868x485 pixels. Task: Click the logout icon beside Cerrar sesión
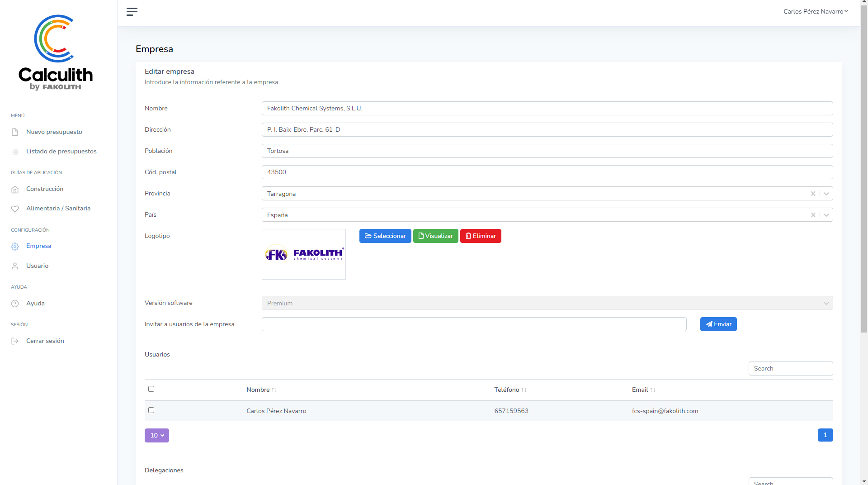[x=15, y=341]
